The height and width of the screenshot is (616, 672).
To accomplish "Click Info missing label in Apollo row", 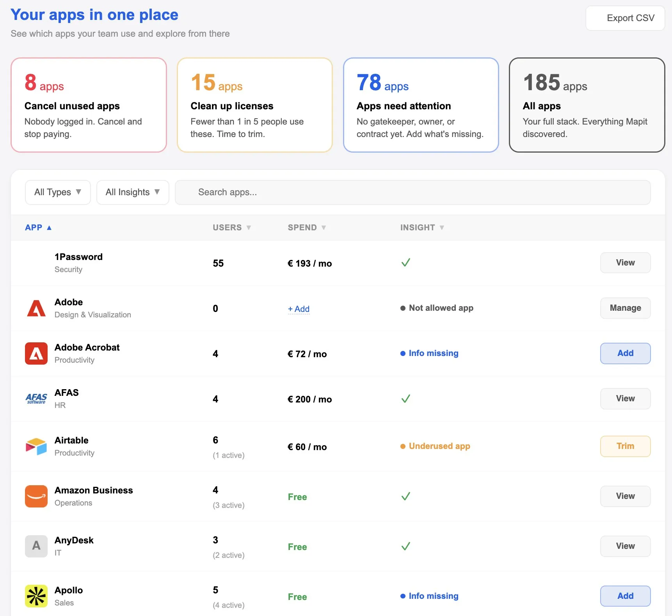I will click(434, 596).
